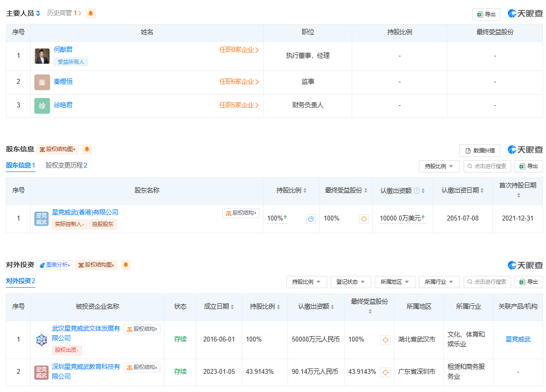Click target icon next to 43.9143% beneficial share
Viewport: 546px width, 392px height.
(386, 372)
